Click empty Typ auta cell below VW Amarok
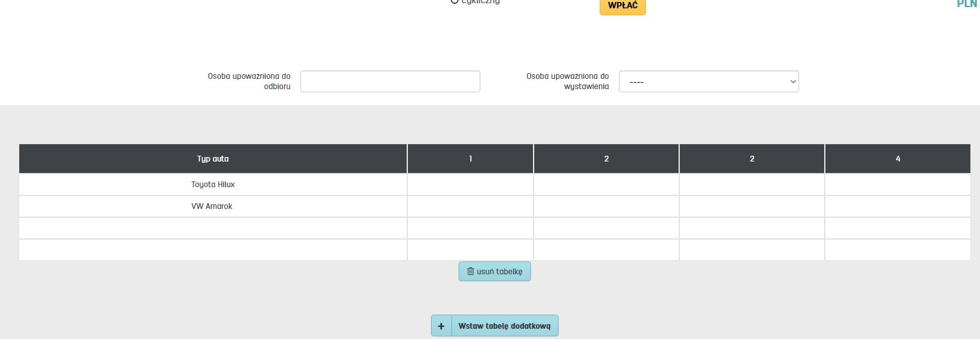This screenshot has height=339, width=980. [x=213, y=228]
